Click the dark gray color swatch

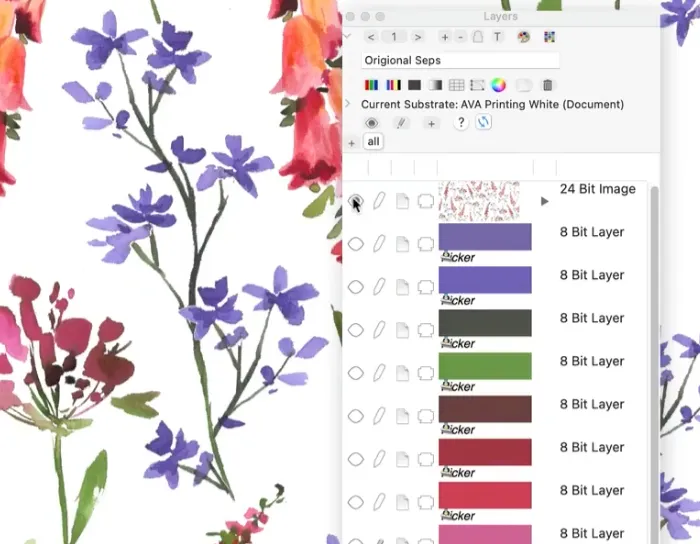coord(485,323)
